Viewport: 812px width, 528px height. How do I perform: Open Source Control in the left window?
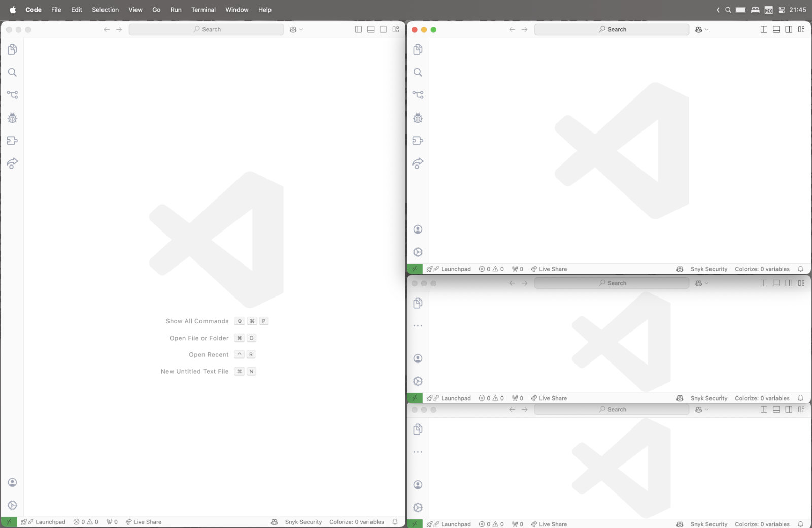pos(12,95)
